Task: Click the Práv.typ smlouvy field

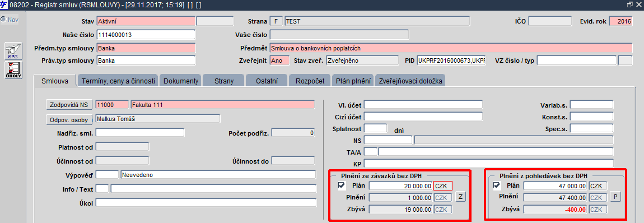Action: click(x=146, y=61)
